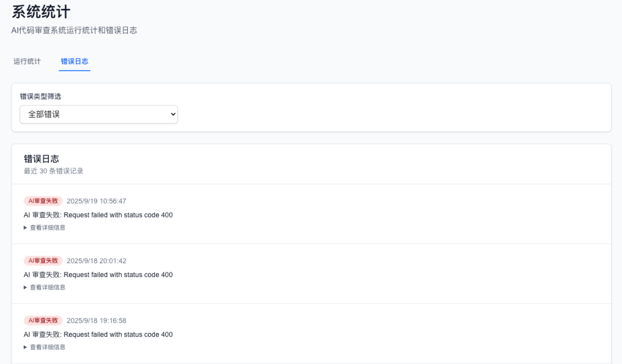
Task: Click the status code 400 message under 19:16:58
Action: point(98,335)
